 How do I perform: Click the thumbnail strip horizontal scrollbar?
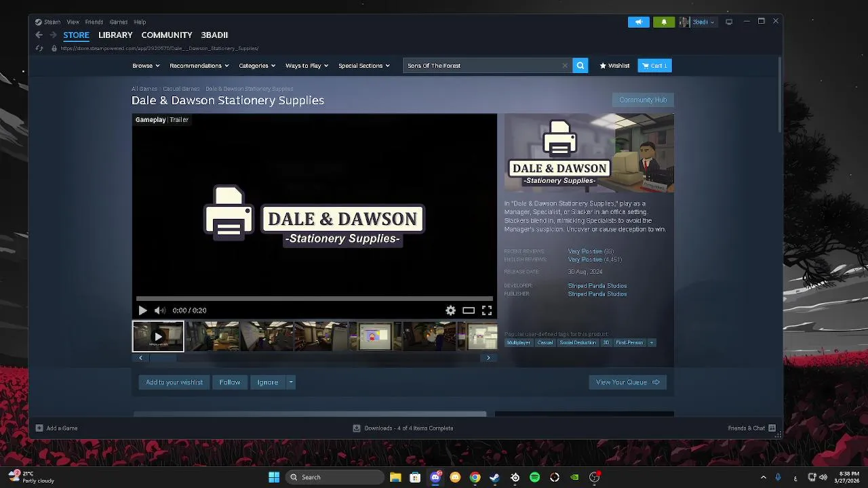(314, 358)
